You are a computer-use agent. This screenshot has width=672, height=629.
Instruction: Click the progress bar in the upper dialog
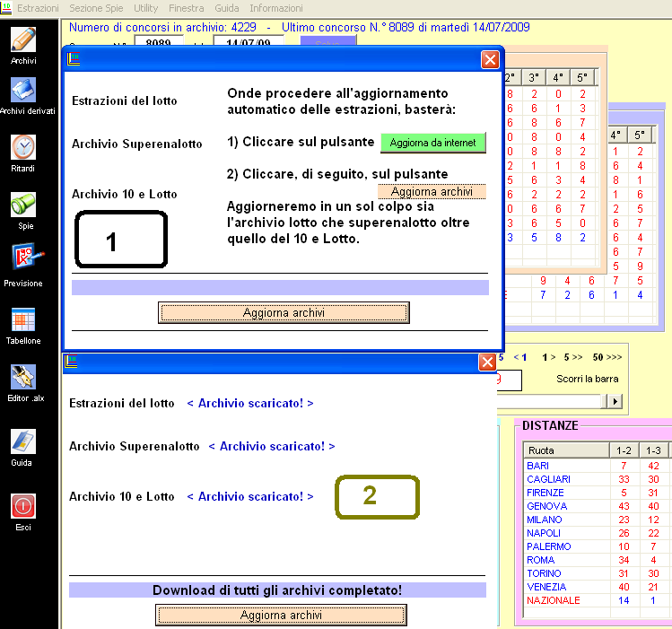pos(280,287)
